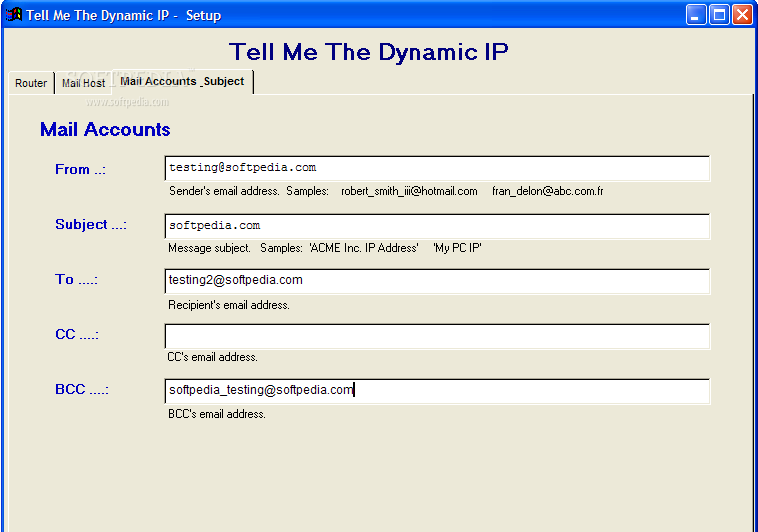Screen dimensions: 758x532
Task: Click the 'Mail Accounts' heading
Action: (105, 130)
